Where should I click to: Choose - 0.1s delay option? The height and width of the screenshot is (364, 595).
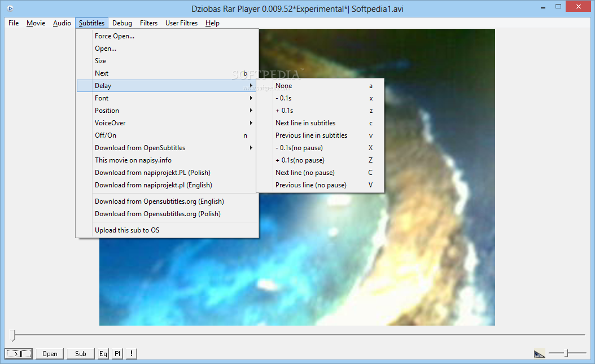click(320, 98)
